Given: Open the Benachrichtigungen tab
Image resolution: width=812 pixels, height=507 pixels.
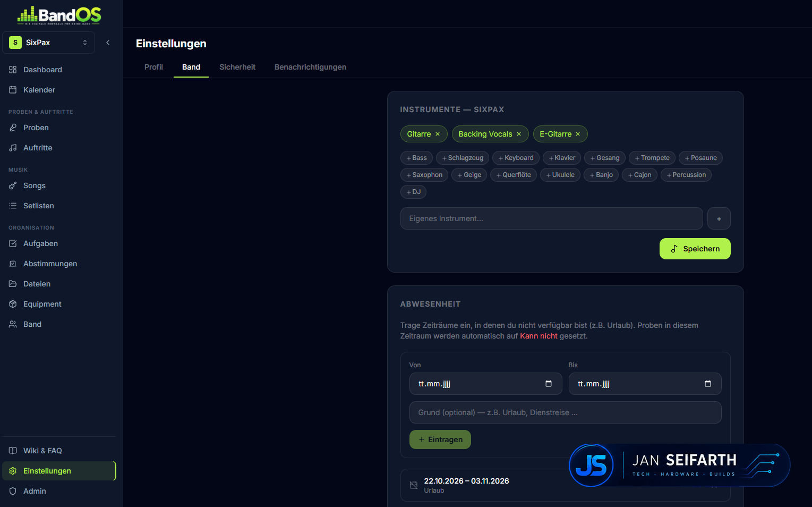Looking at the screenshot, I should tap(310, 67).
